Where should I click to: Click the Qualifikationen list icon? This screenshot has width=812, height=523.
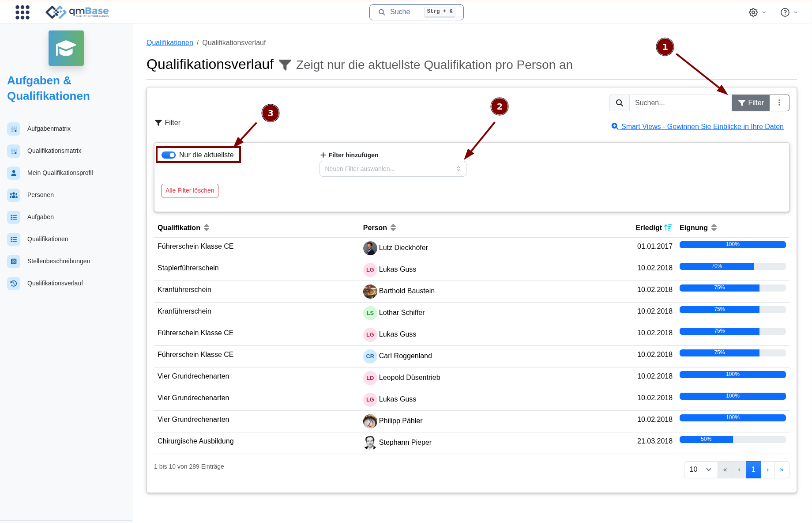14,239
